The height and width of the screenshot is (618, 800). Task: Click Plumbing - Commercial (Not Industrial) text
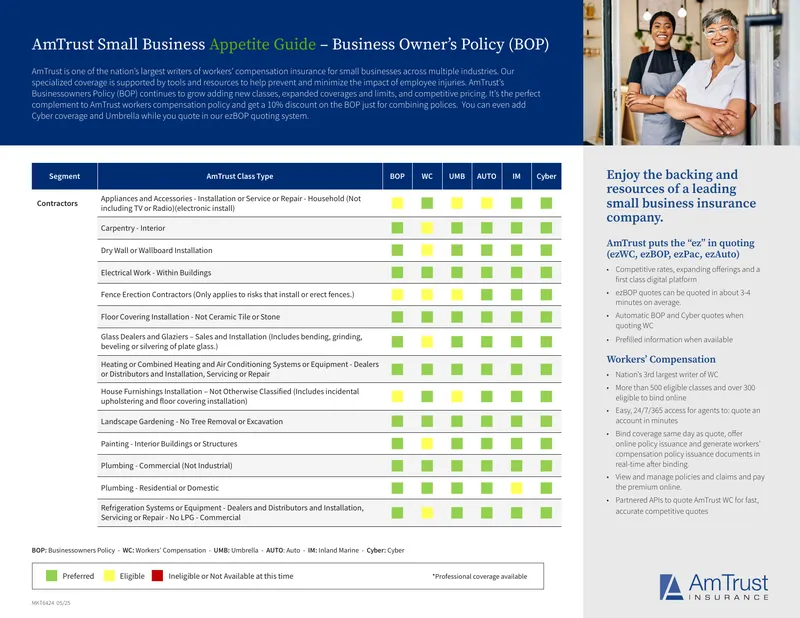tap(166, 465)
